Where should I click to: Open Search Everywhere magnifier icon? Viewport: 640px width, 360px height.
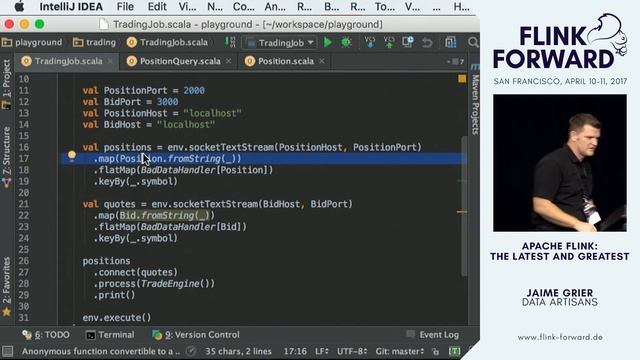click(473, 42)
